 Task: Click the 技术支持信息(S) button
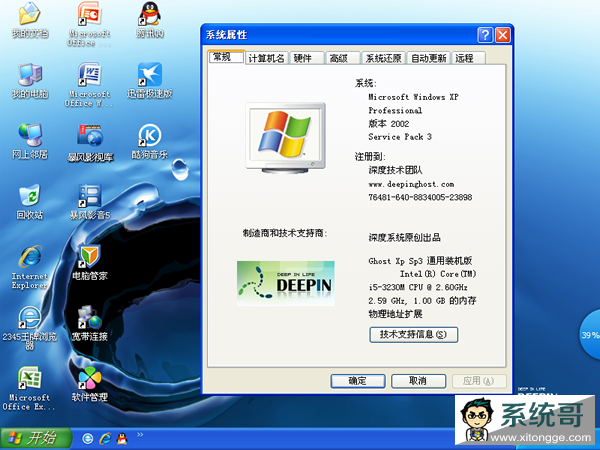tap(413, 334)
